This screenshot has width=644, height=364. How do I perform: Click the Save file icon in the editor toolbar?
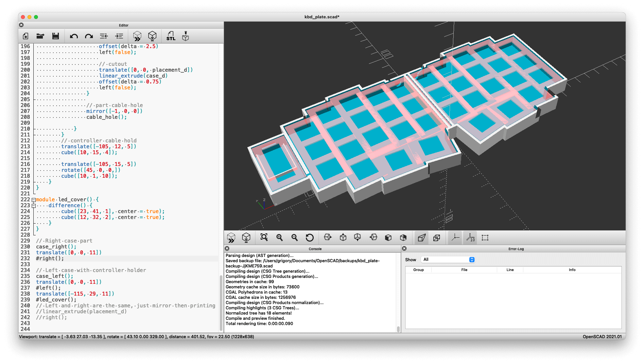pos(56,36)
